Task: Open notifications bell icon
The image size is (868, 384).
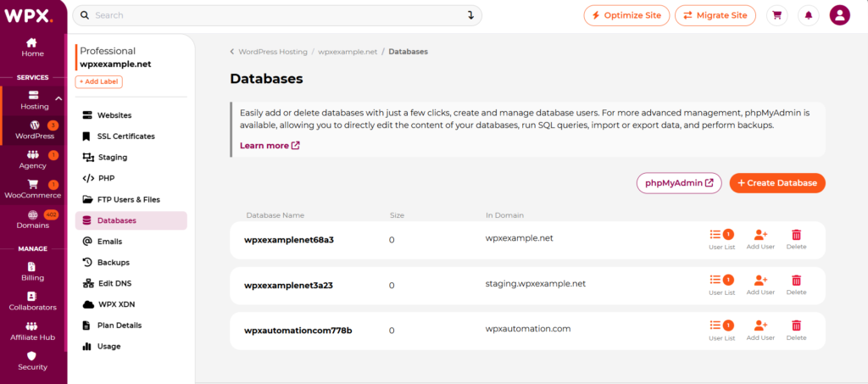Action: [x=808, y=15]
